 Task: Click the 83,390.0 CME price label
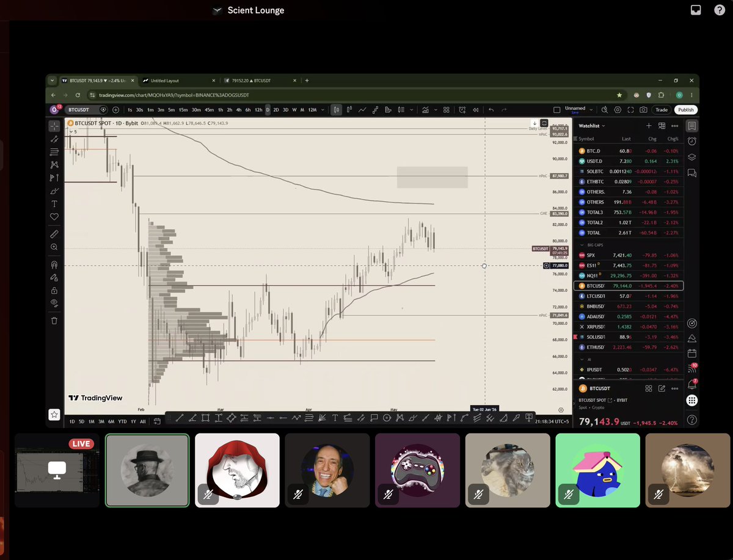[x=560, y=214]
